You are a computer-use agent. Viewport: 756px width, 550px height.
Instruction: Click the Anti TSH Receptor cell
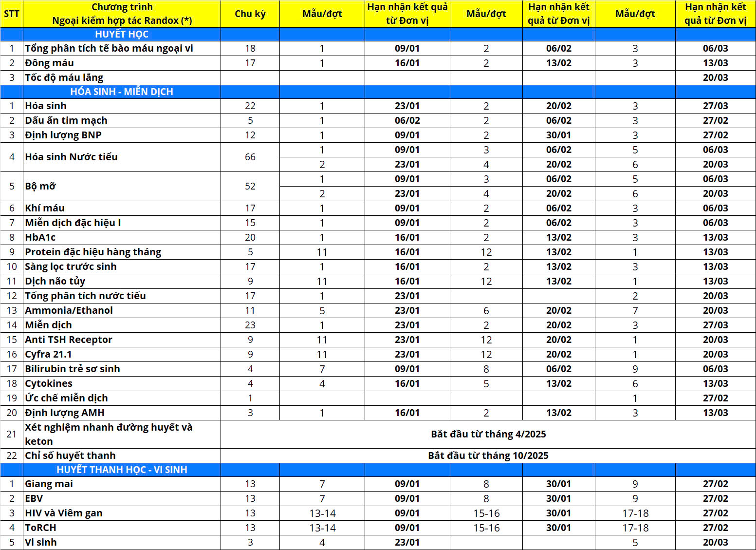tap(69, 340)
